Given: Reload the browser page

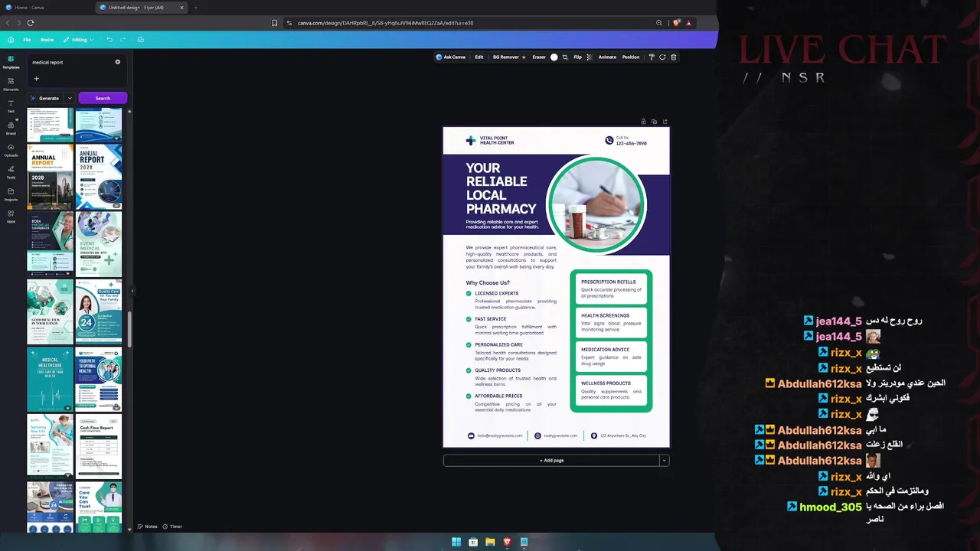Looking at the screenshot, I should tap(31, 23).
